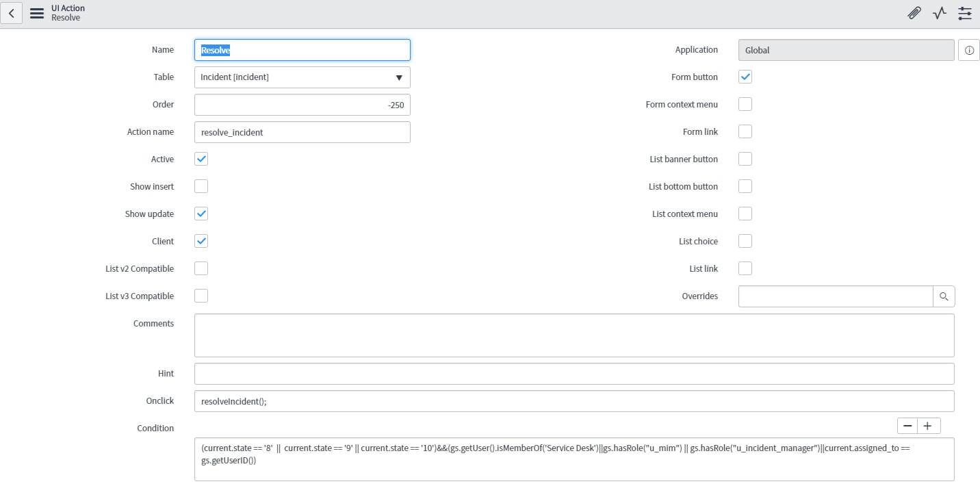Click the Order field with -250
980x486 pixels.
[302, 105]
